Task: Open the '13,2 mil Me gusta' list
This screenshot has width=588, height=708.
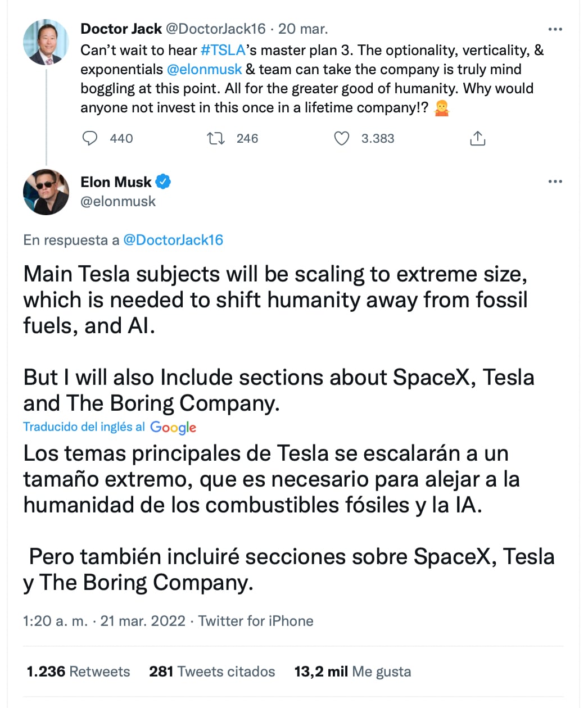Action: (352, 671)
